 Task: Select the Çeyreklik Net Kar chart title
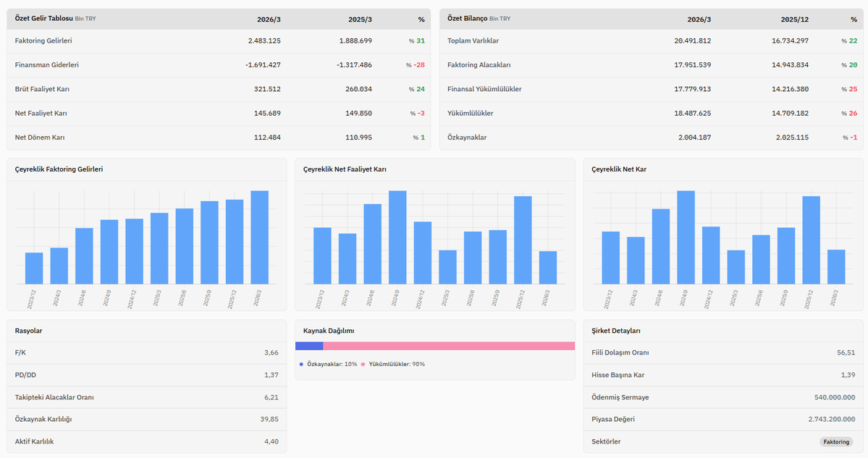click(x=619, y=169)
